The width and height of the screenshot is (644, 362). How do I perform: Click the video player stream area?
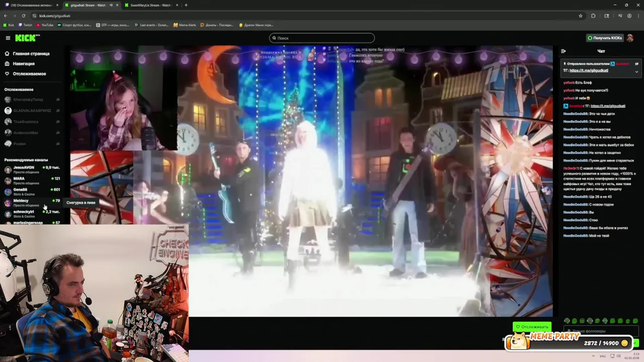coord(311,181)
